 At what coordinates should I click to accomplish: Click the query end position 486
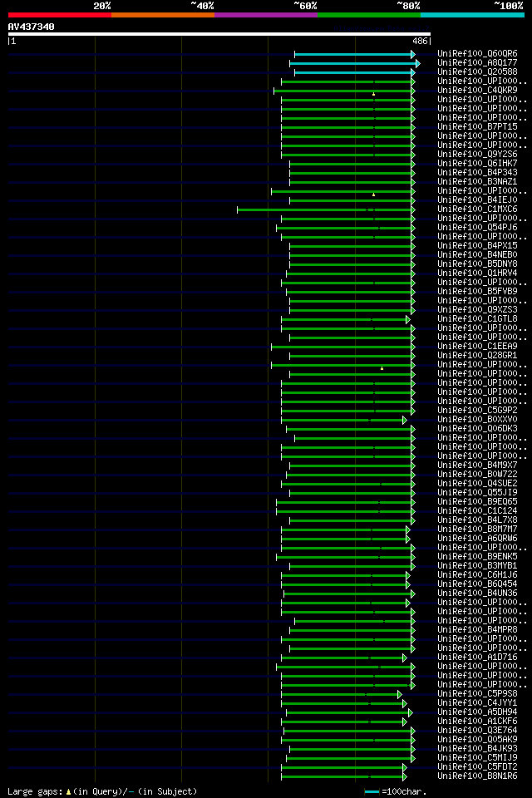click(420, 42)
